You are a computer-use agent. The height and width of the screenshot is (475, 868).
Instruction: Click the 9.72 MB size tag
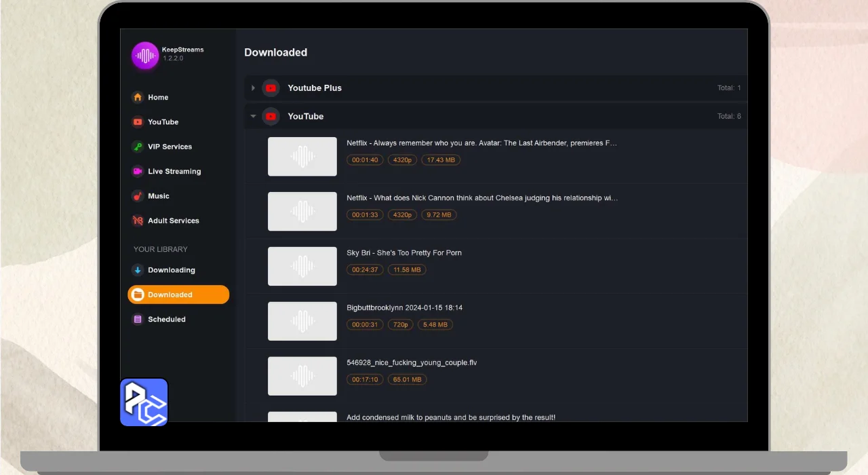point(439,214)
